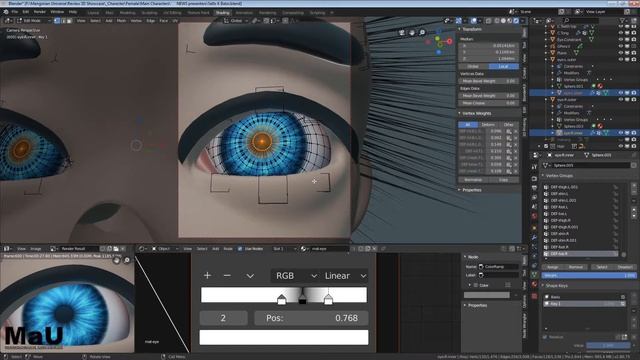The width and height of the screenshot is (640, 360).
Task: Toggle visibility eye of eye.L.outer row
Action: pos(621,59)
